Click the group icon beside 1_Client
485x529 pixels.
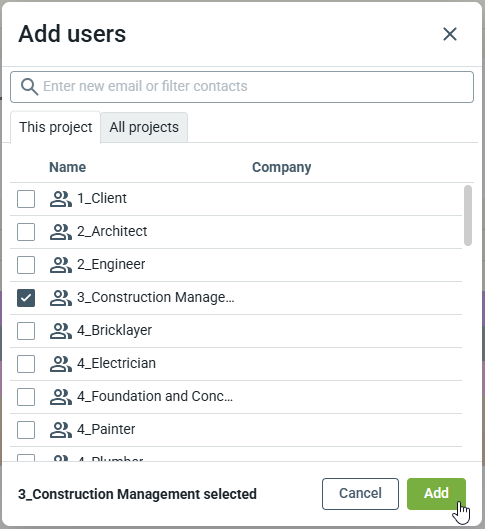pos(61,199)
